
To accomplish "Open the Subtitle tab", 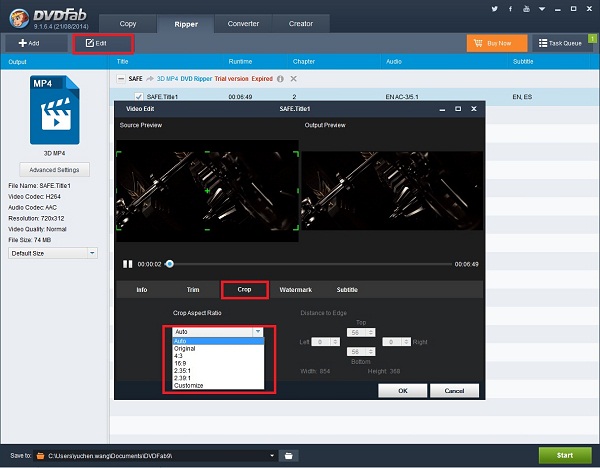I will click(347, 290).
